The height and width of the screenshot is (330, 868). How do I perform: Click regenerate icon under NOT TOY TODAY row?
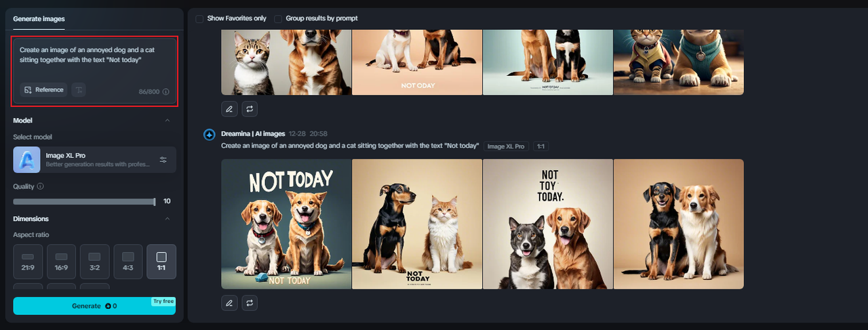(x=250, y=302)
